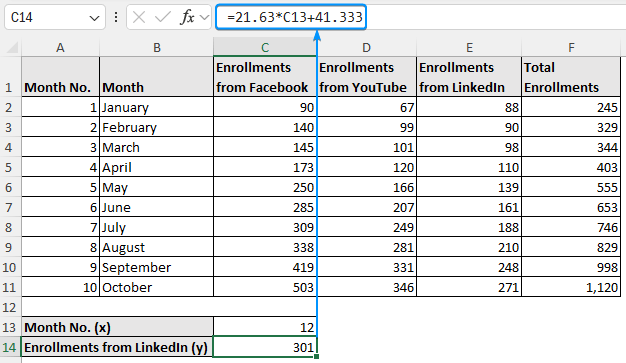Select the 'January' cell
The image size is (626, 363).
[x=156, y=107]
